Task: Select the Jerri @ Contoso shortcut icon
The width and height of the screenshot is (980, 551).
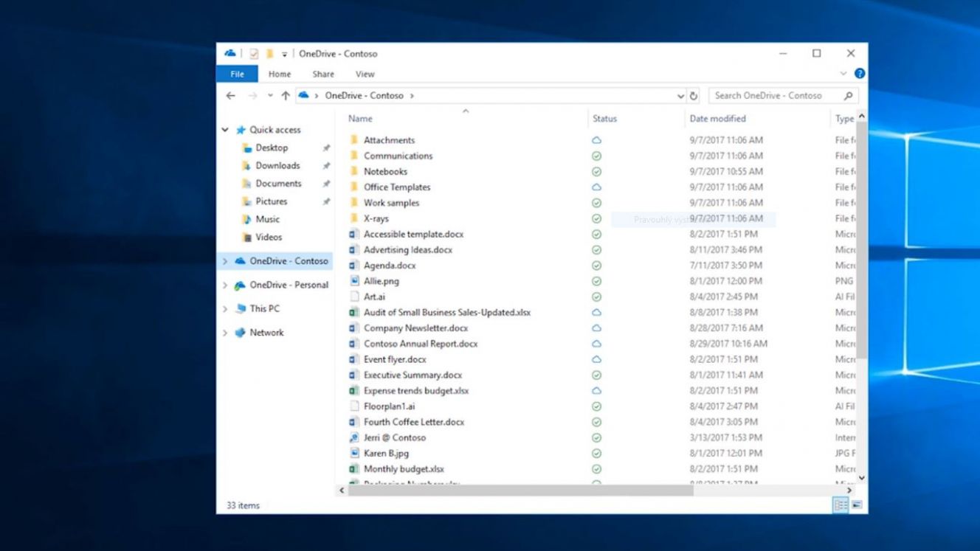Action: click(x=354, y=437)
